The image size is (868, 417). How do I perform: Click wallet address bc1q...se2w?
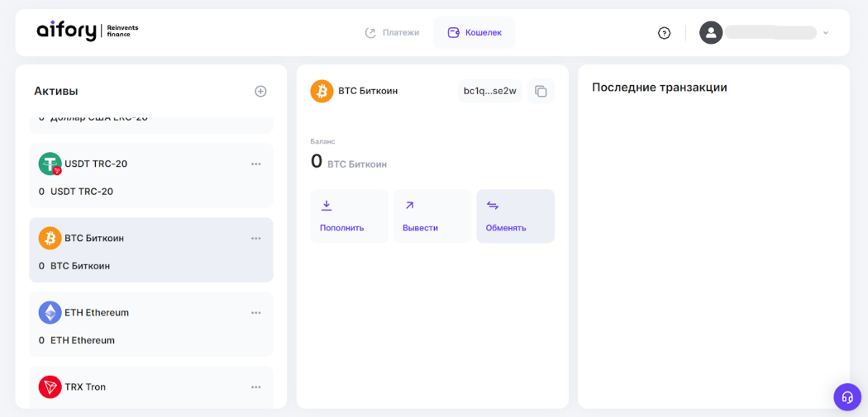(490, 92)
